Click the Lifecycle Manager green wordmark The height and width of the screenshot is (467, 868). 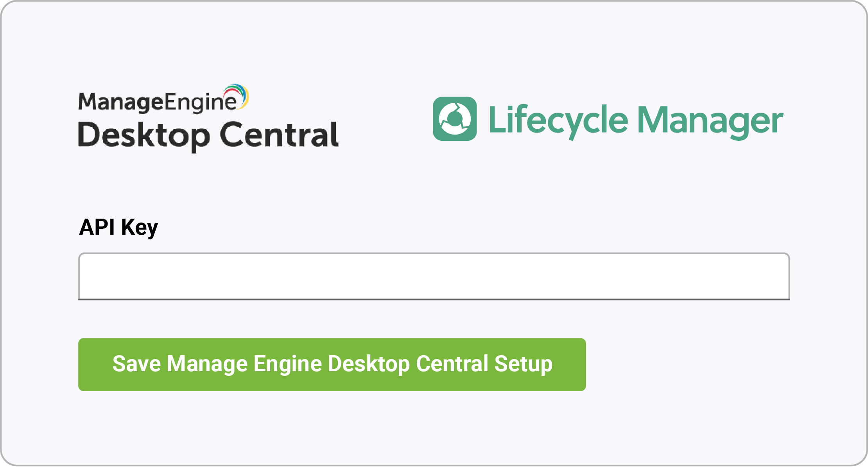[636, 121]
